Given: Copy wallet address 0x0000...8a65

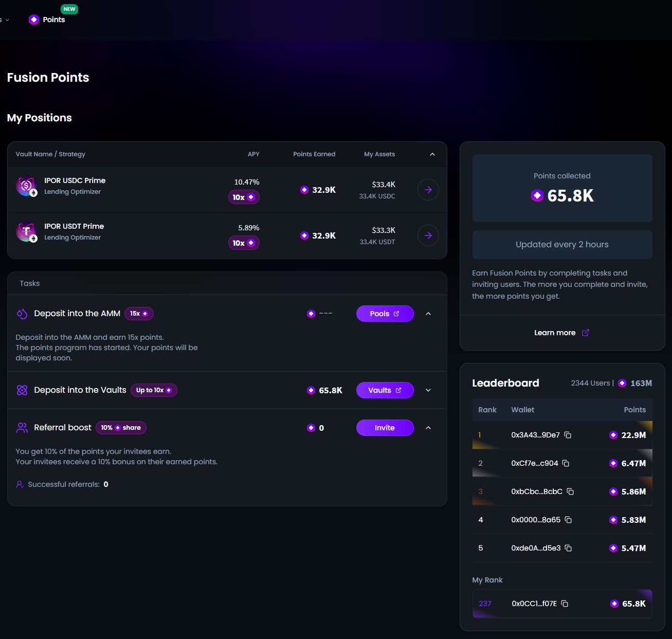Looking at the screenshot, I should pyautogui.click(x=568, y=520).
